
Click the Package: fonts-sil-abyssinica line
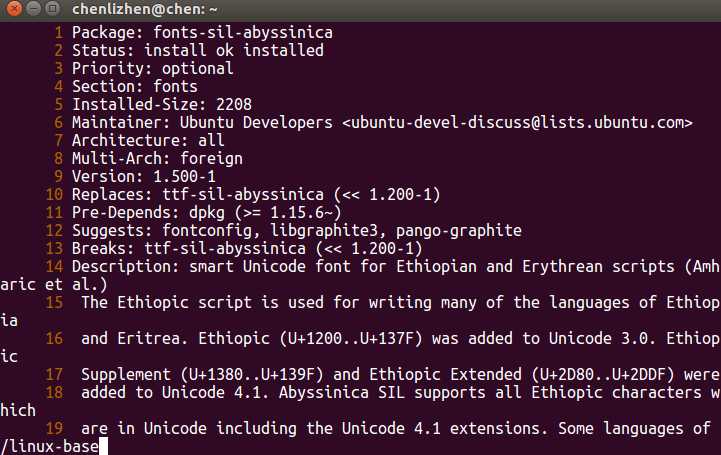(x=202, y=33)
